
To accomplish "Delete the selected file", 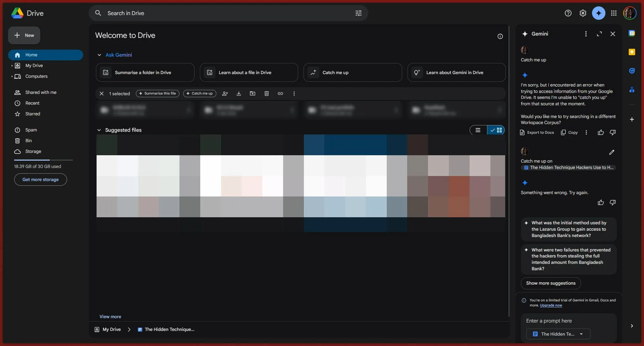I will [x=266, y=94].
